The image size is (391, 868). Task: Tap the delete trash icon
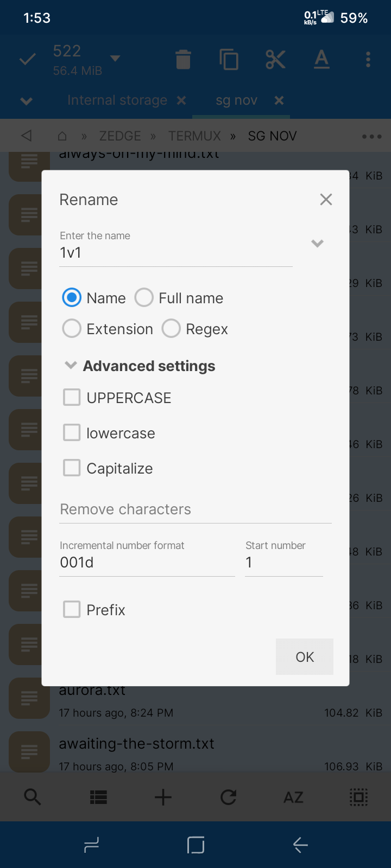pyautogui.click(x=184, y=59)
